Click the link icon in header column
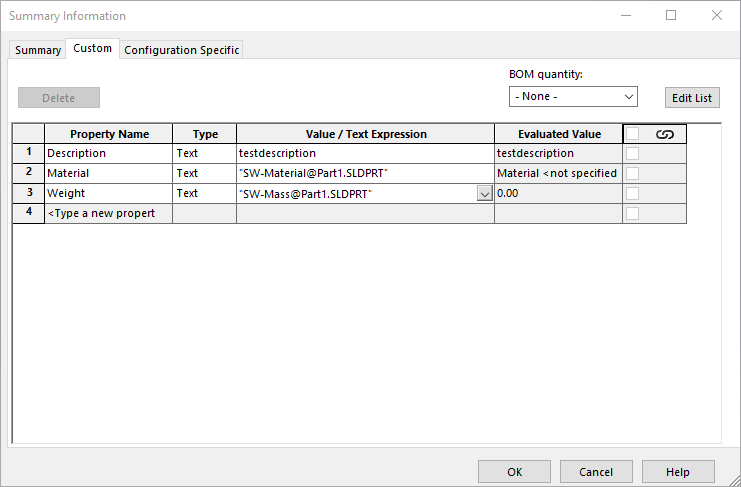Image resolution: width=741 pixels, height=487 pixels. point(664,135)
